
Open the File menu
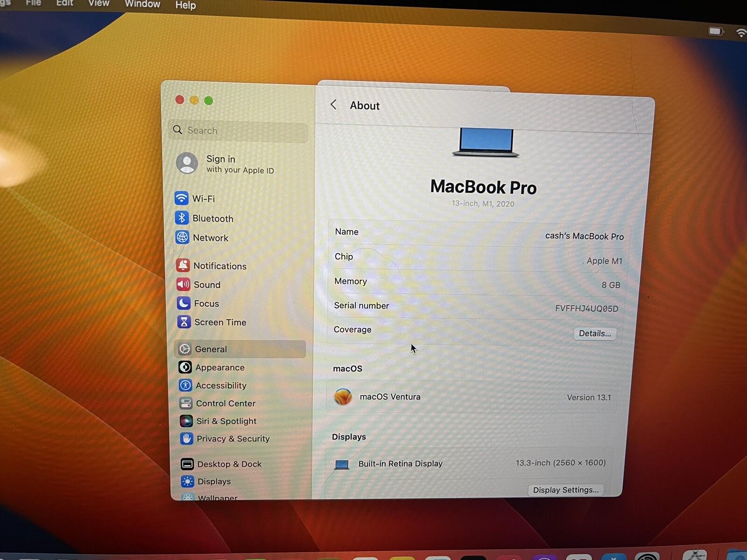point(33,2)
